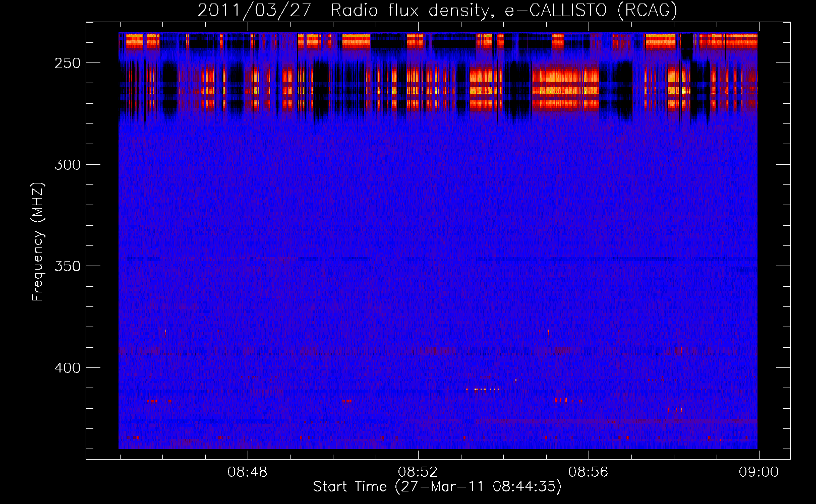Click the 08:52 time tick label
Viewport: 816px width, 504px height.
point(418,472)
